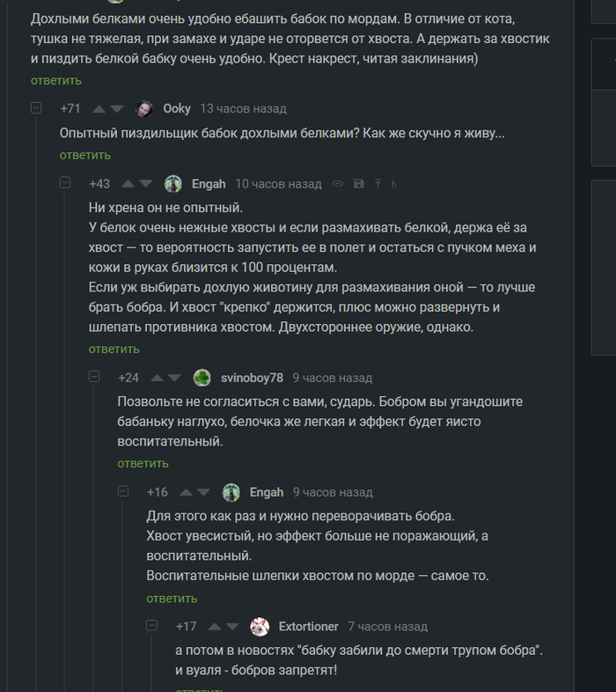Upvote Ooky's comment with the up arrow
616x692 pixels.
click(x=99, y=109)
